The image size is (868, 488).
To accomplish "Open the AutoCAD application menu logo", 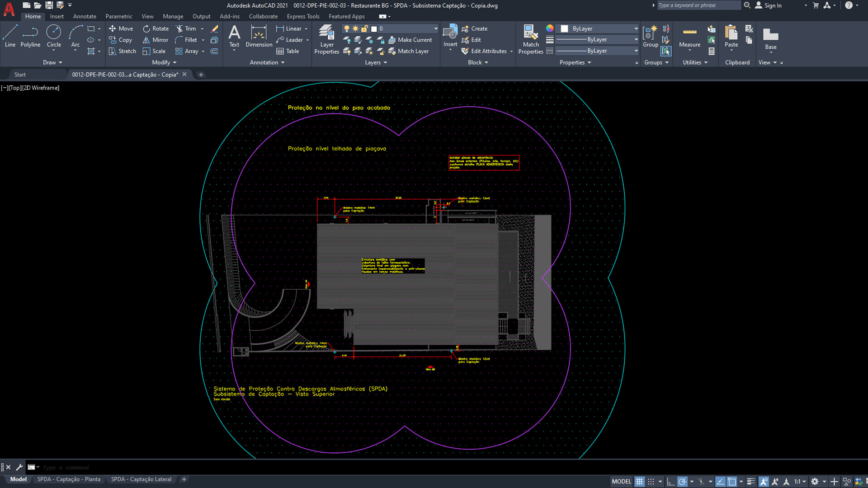I will [9, 9].
